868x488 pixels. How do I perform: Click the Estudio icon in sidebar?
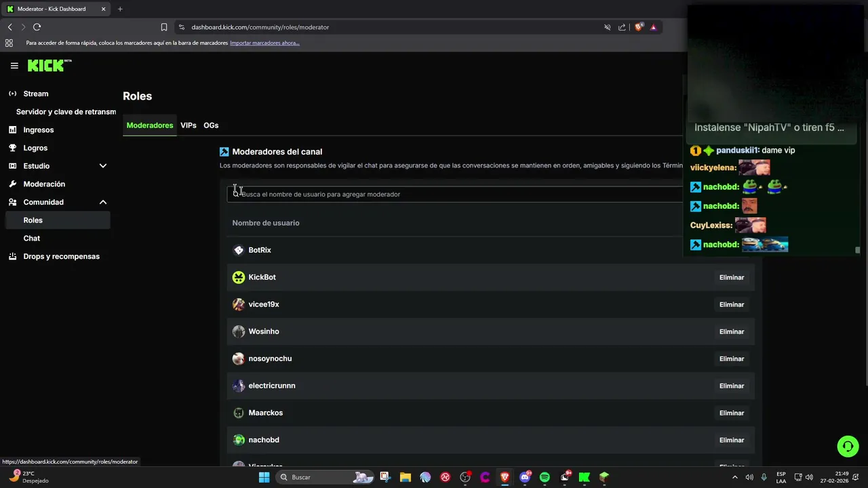[x=12, y=165]
